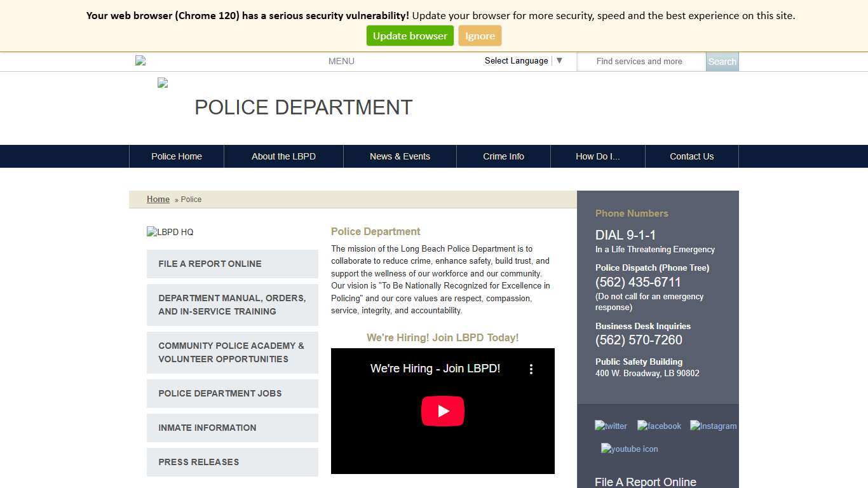Follow the Home breadcrumb link
This screenshot has height=488, width=868.
pos(158,199)
